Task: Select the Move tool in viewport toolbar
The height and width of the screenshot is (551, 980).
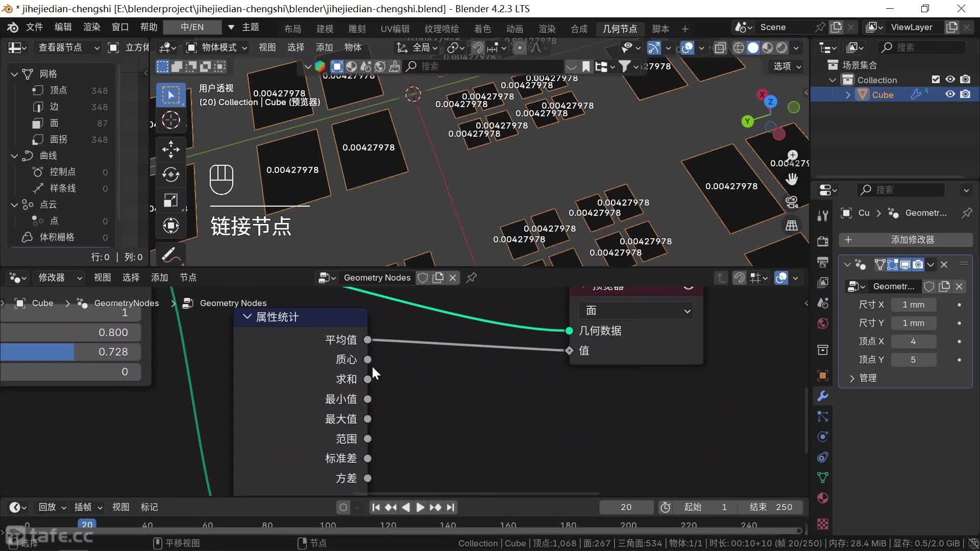Action: point(170,148)
